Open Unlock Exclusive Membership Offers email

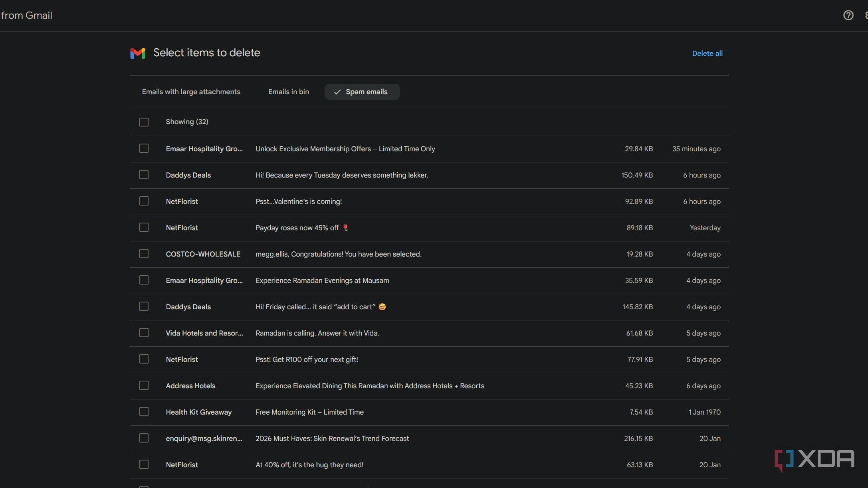(x=345, y=149)
